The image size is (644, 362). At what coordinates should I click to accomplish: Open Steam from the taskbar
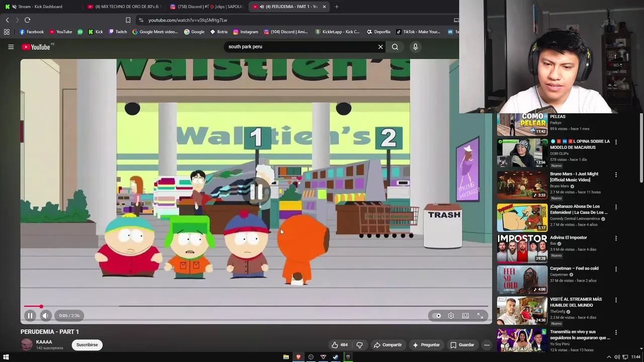coord(336,357)
